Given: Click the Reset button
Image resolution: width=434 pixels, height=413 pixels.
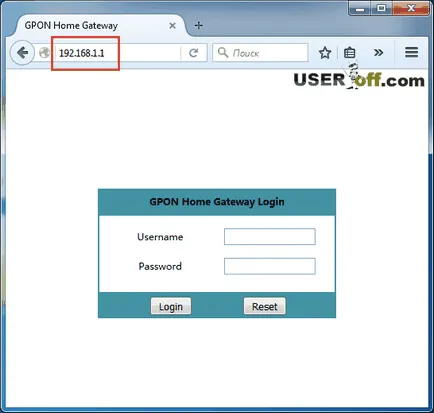Looking at the screenshot, I should coord(265,306).
